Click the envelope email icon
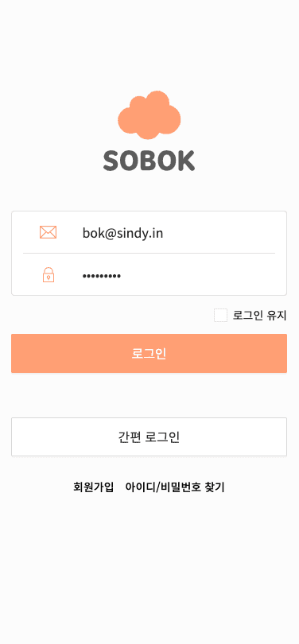The width and height of the screenshot is (299, 644). (x=48, y=232)
